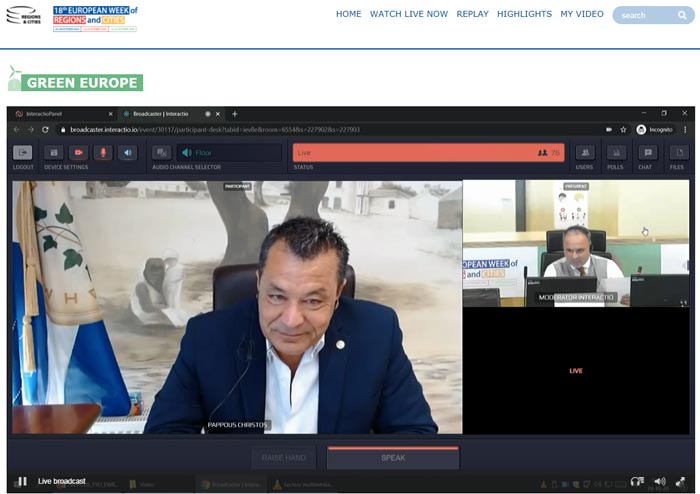Go to the HIGHLIGHTS menu item
700x494 pixels.
click(524, 14)
